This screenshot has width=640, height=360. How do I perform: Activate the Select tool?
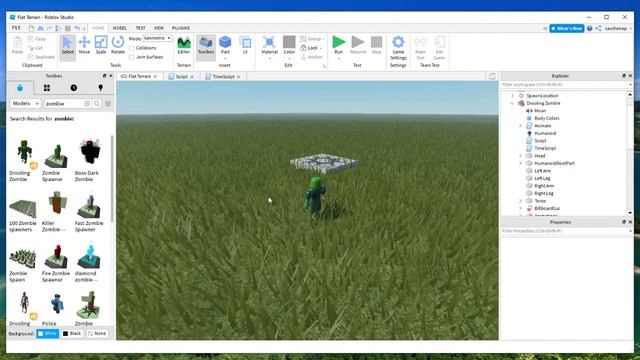pos(68,45)
